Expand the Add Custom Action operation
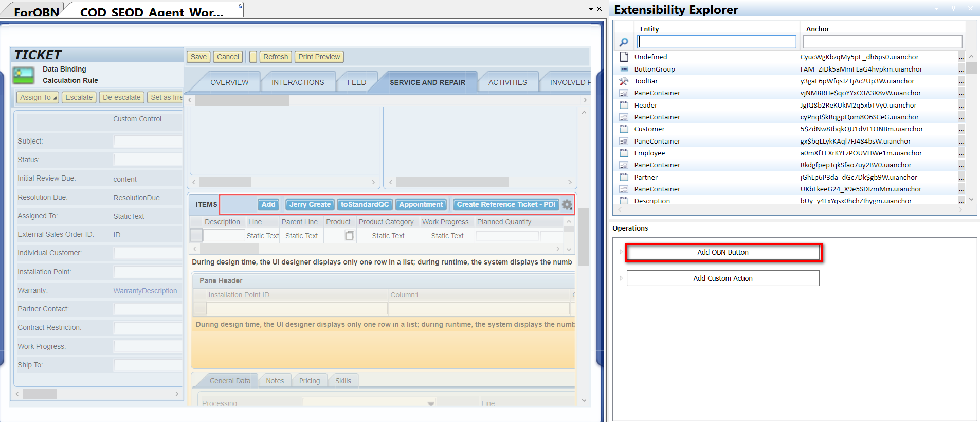Viewport: 980px width, 422px height. pyautogui.click(x=621, y=278)
